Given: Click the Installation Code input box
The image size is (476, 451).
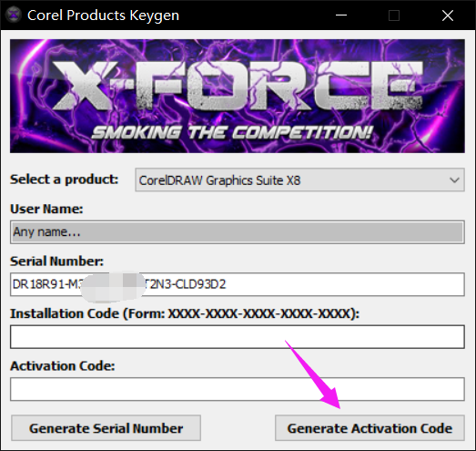Looking at the screenshot, I should tap(238, 337).
